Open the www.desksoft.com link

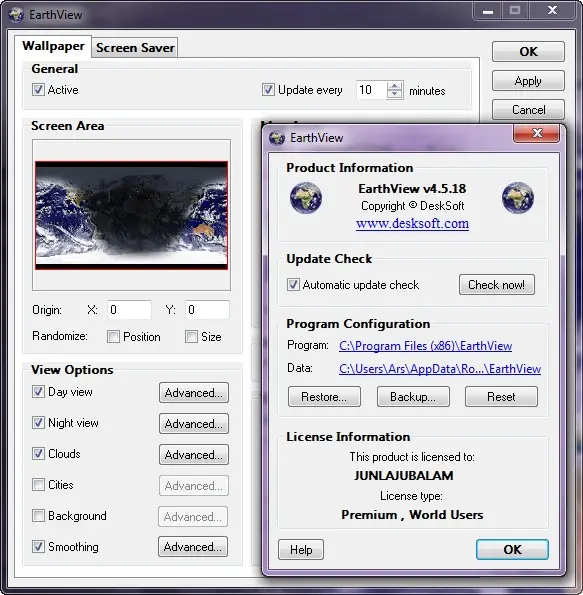412,224
